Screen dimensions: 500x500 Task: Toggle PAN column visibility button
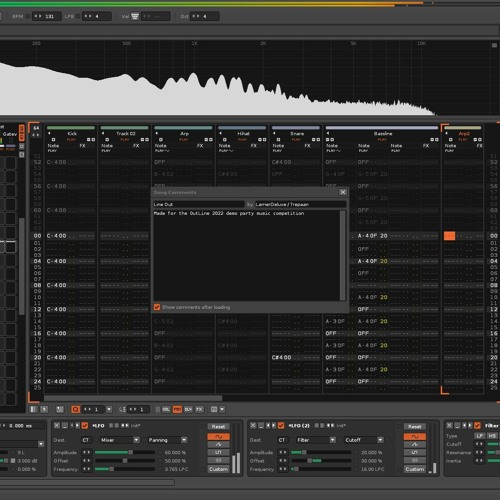point(177,409)
